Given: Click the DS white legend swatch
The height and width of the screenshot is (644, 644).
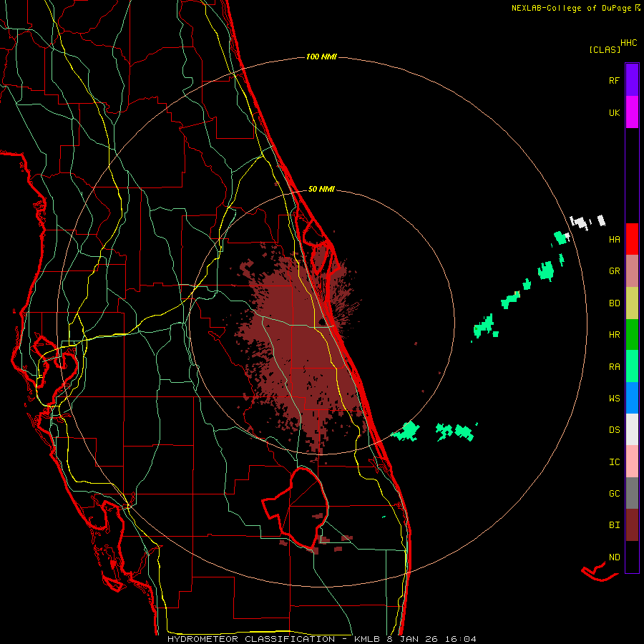Looking at the screenshot, I should [632, 429].
